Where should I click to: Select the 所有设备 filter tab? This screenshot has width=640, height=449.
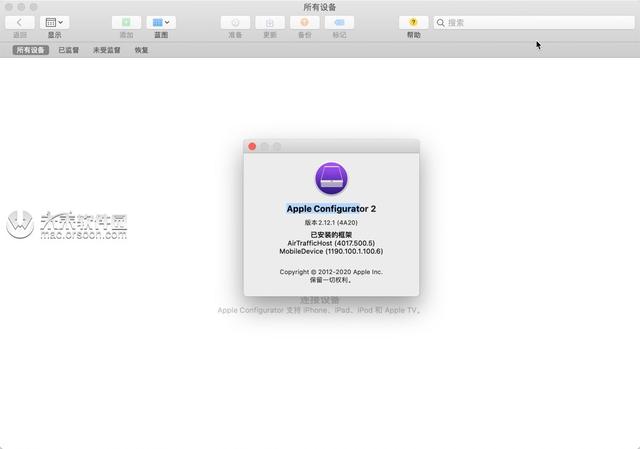(x=31, y=50)
